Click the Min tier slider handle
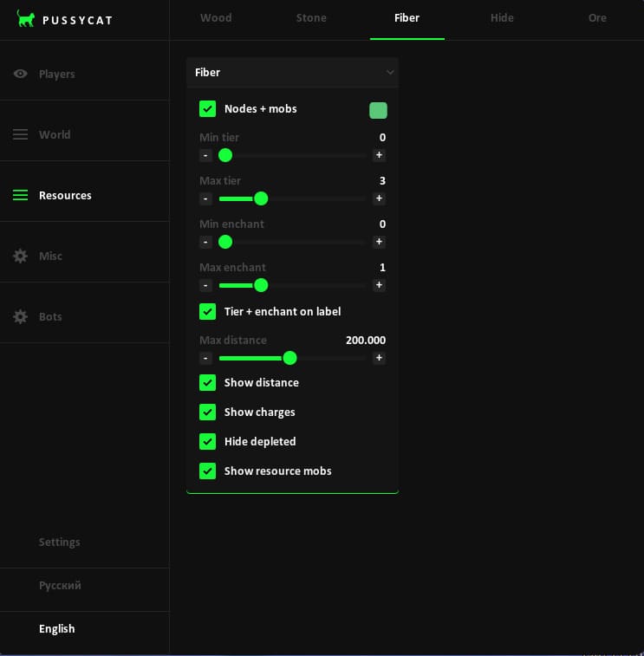The image size is (644, 656). [225, 155]
